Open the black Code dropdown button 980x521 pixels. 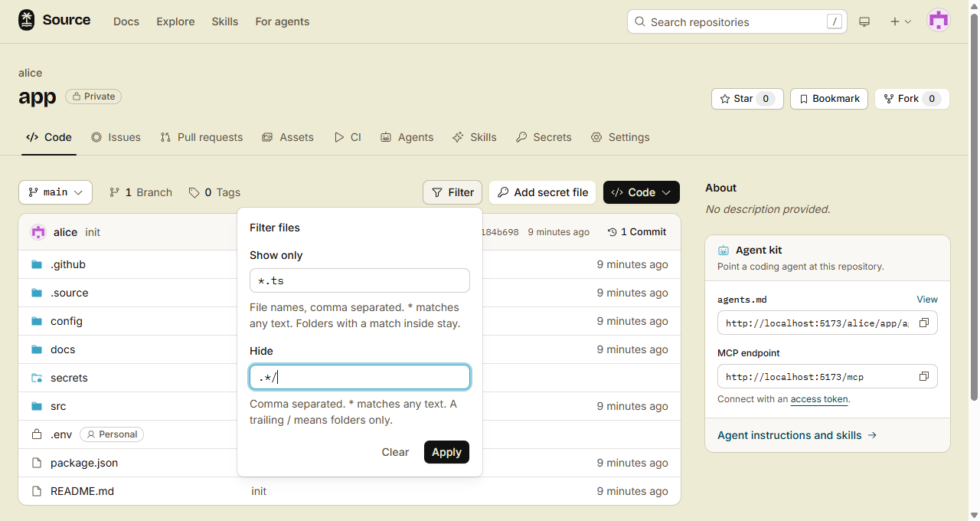[x=642, y=192]
